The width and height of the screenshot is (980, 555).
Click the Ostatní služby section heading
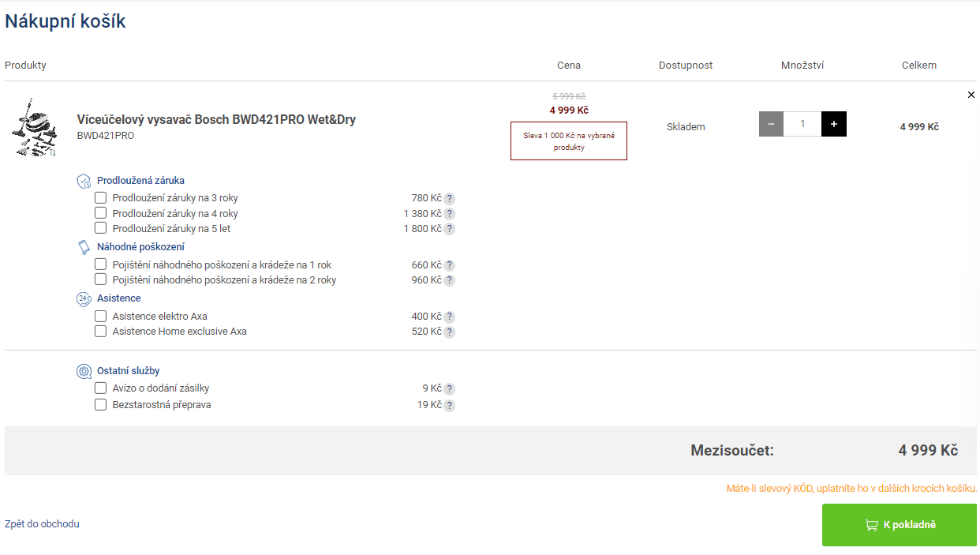(129, 371)
